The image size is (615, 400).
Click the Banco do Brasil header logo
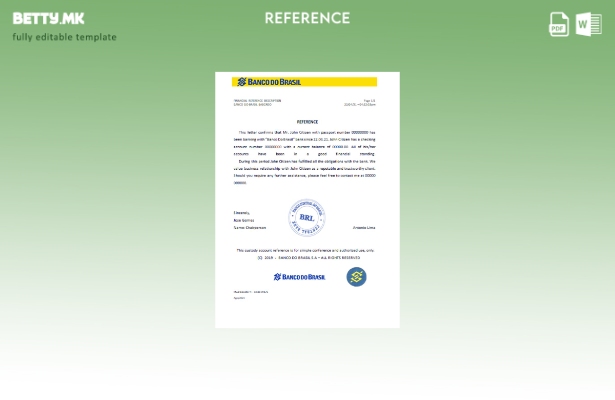coord(269,82)
